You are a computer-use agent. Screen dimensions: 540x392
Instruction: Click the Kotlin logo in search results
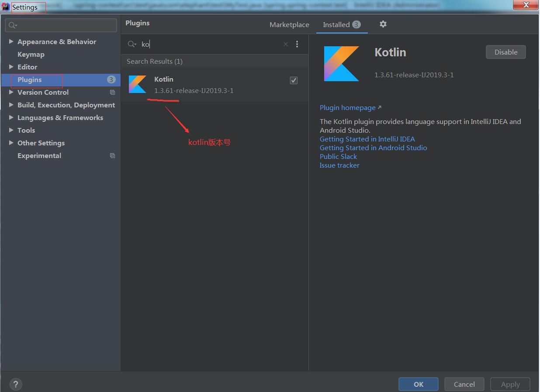click(138, 84)
